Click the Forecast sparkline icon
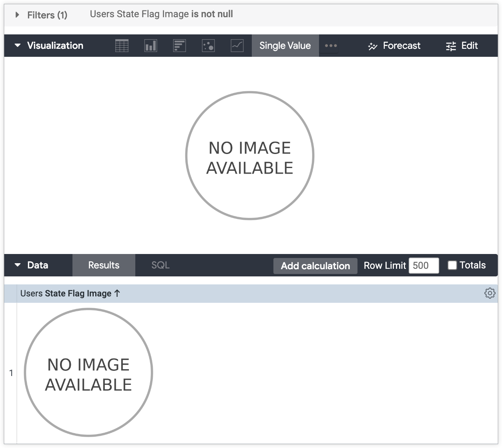 click(373, 46)
